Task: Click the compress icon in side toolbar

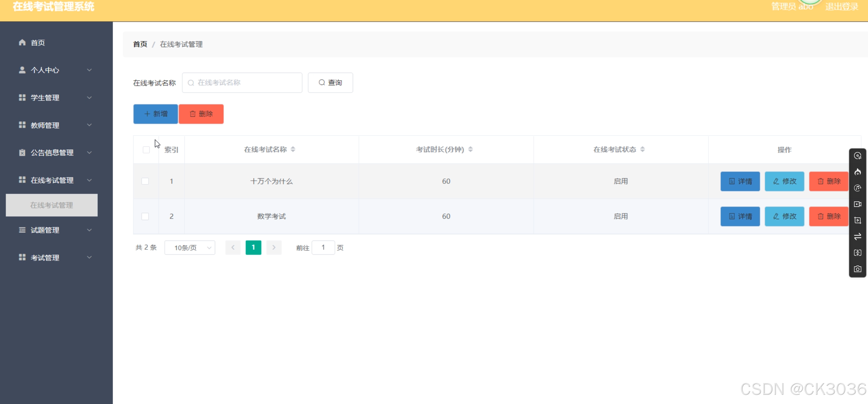Action: point(857,253)
